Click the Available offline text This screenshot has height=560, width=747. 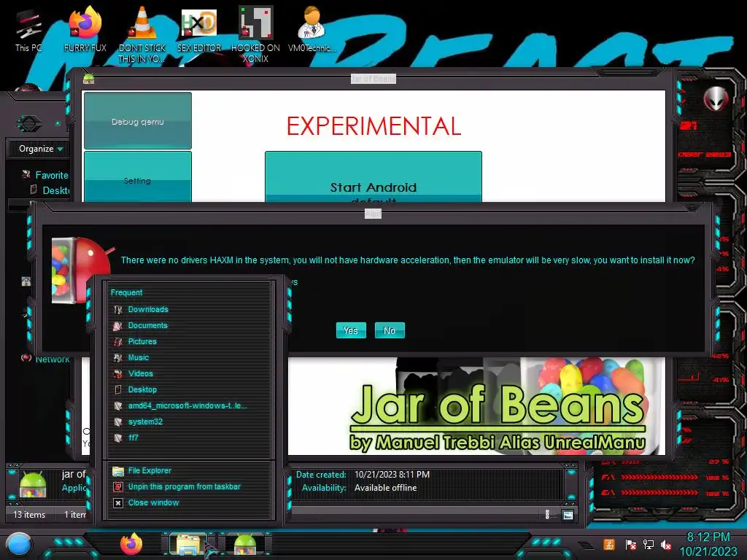385,488
